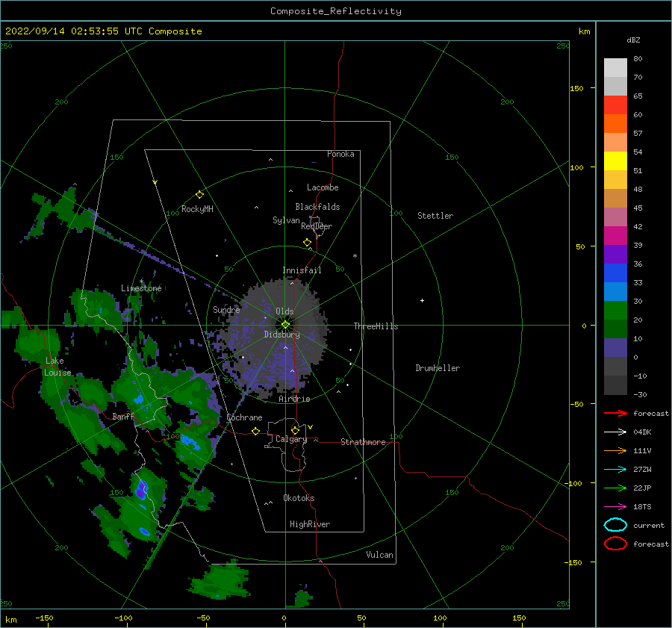Click the Innisfail city label
The width and height of the screenshot is (672, 628).
(x=302, y=270)
